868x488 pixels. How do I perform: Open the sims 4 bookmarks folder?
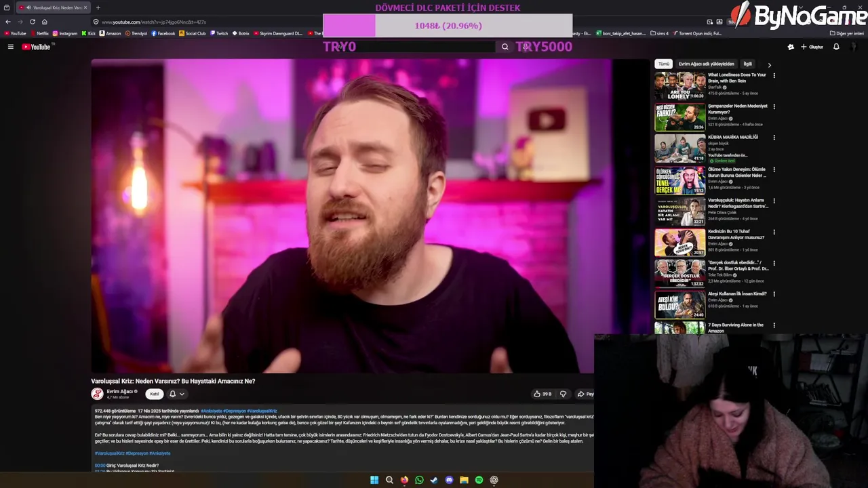point(660,33)
